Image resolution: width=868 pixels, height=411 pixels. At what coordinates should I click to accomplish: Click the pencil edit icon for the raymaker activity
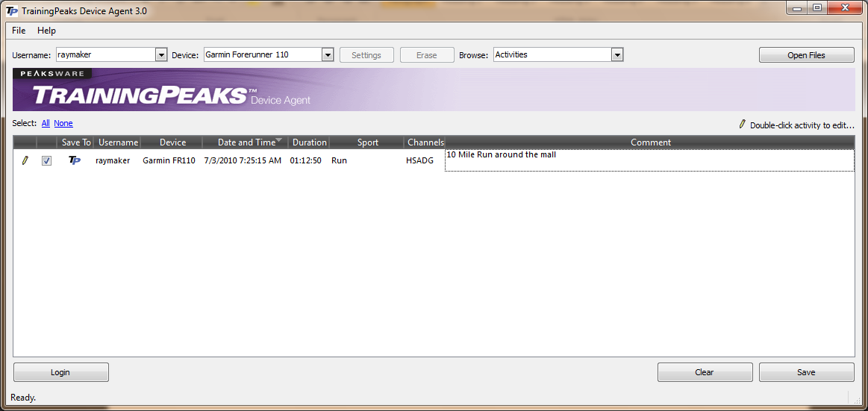point(25,160)
